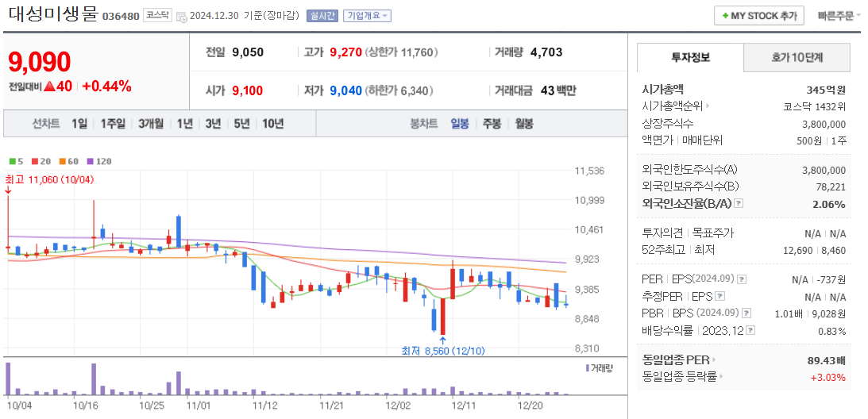
Task: Click the 외국인소진율 value 2.06%
Action: [x=829, y=204]
